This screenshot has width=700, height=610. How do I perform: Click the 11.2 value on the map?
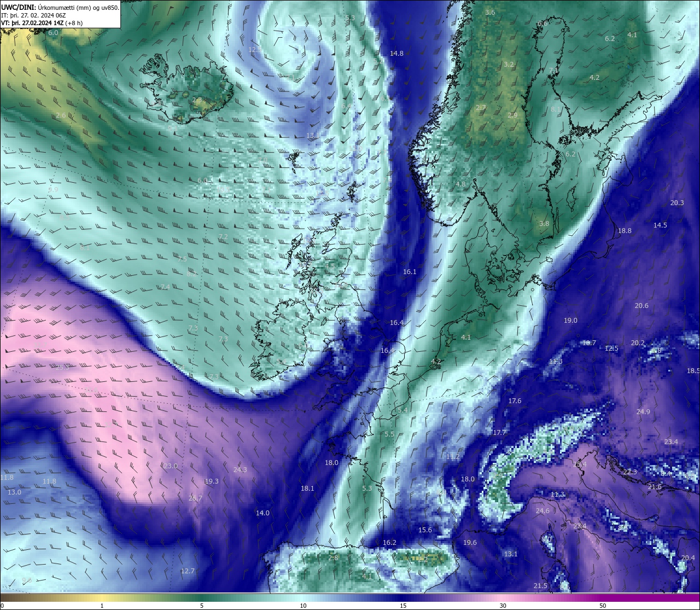tap(453, 457)
